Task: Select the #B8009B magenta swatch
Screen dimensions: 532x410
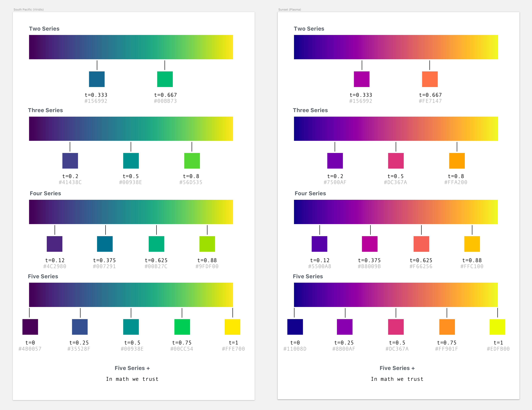Action: [370, 244]
